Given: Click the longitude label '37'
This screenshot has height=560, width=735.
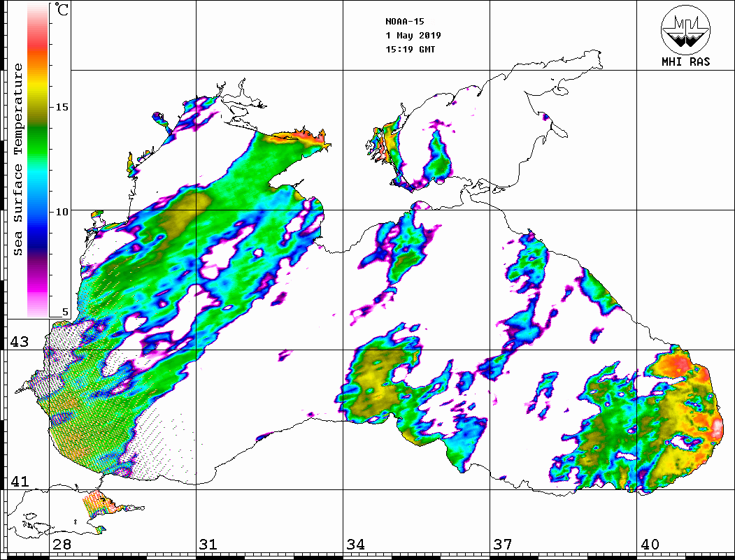Looking at the screenshot, I should [503, 545].
